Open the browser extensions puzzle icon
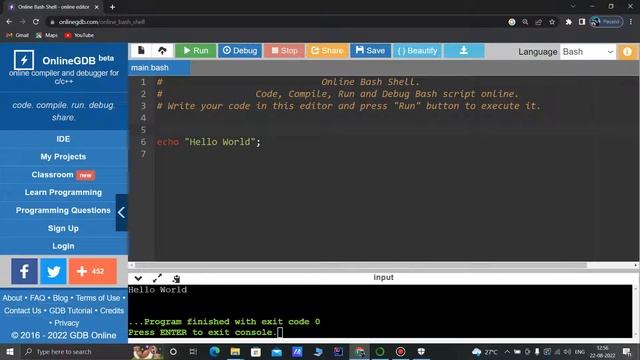Image resolution: width=640 pixels, height=360 pixels. pos(569,22)
